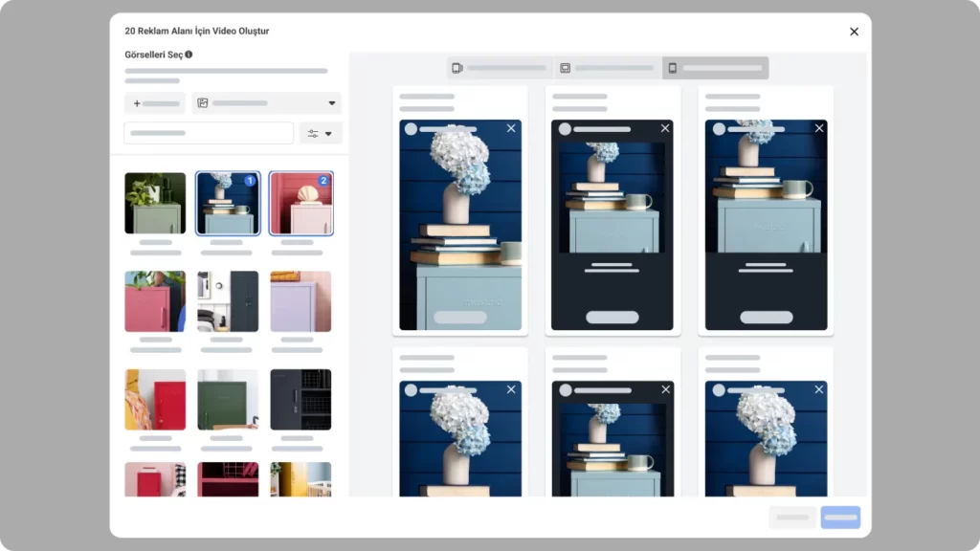
Task: Close the video creation dialog
Action: point(854,32)
